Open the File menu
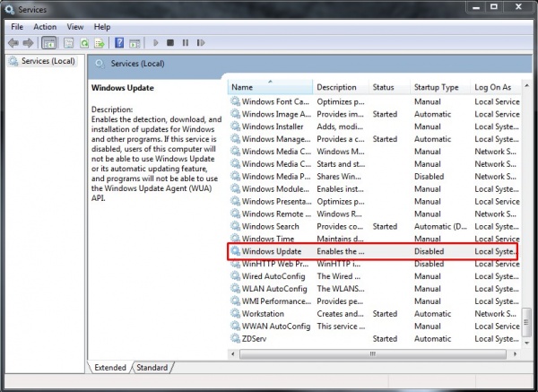The image size is (538, 392). [x=17, y=27]
